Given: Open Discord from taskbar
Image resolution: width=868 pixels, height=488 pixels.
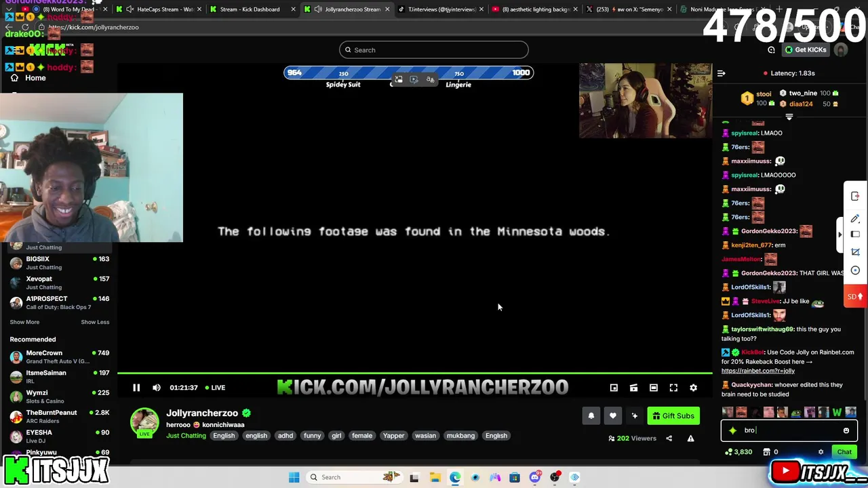Looking at the screenshot, I should click(535, 477).
